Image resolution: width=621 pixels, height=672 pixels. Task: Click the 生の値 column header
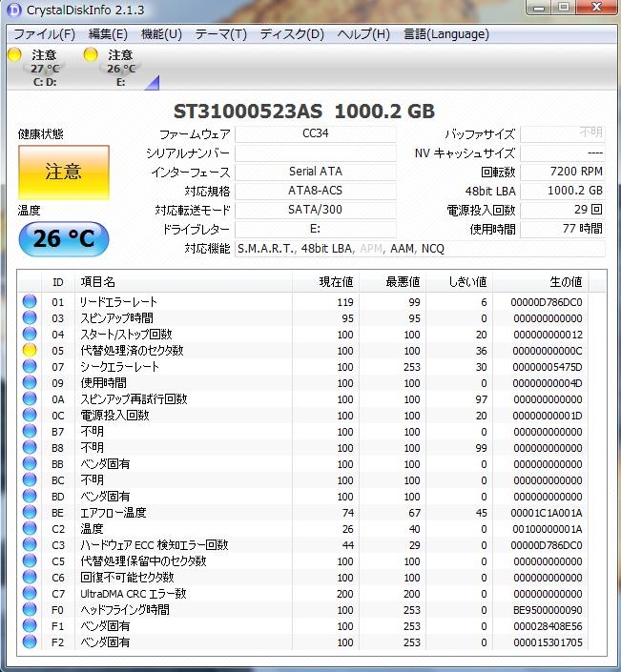pyautogui.click(x=540, y=282)
